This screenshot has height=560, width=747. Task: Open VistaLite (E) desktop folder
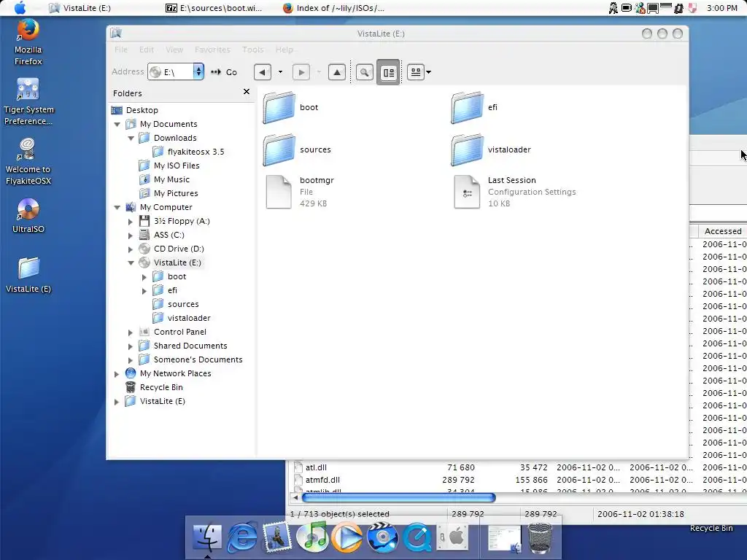click(28, 275)
